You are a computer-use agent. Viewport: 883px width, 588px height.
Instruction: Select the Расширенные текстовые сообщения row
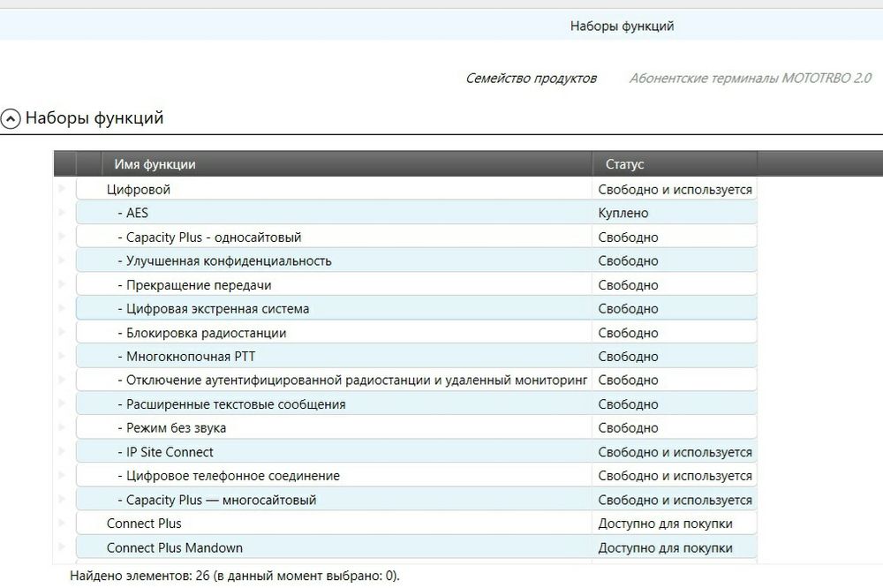click(230, 404)
